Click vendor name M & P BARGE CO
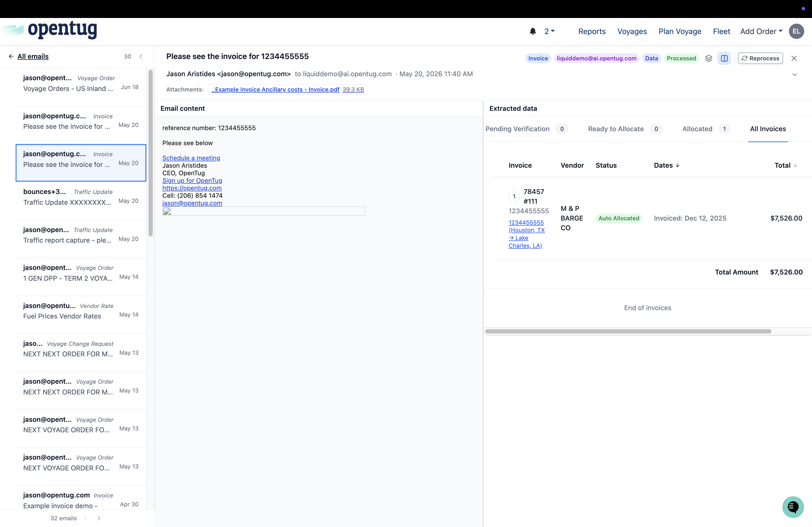The height and width of the screenshot is (527, 812). (x=572, y=218)
